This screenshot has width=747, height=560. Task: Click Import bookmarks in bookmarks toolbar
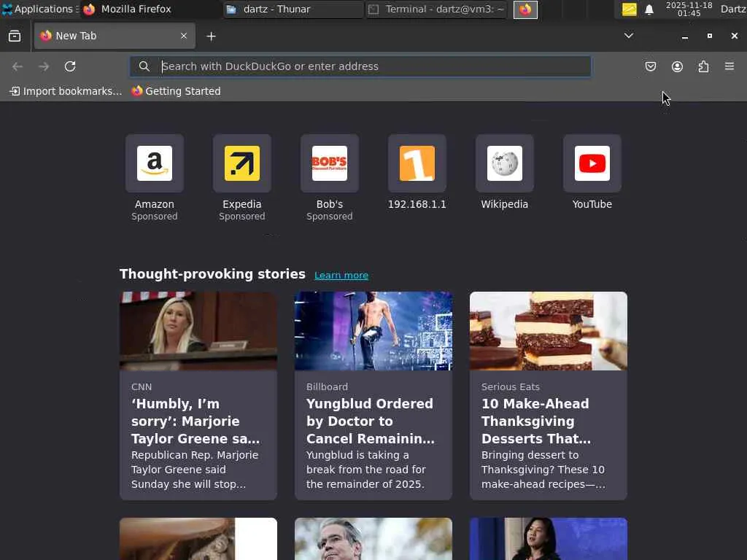[x=66, y=91]
